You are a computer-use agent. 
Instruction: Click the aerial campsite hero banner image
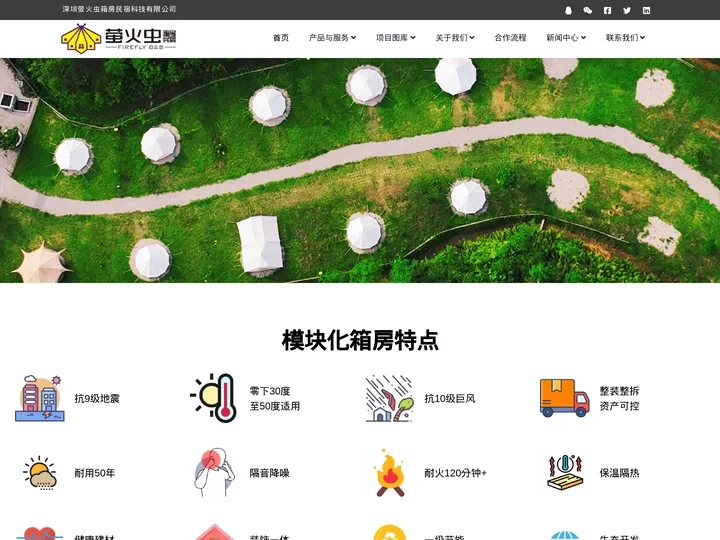click(360, 170)
